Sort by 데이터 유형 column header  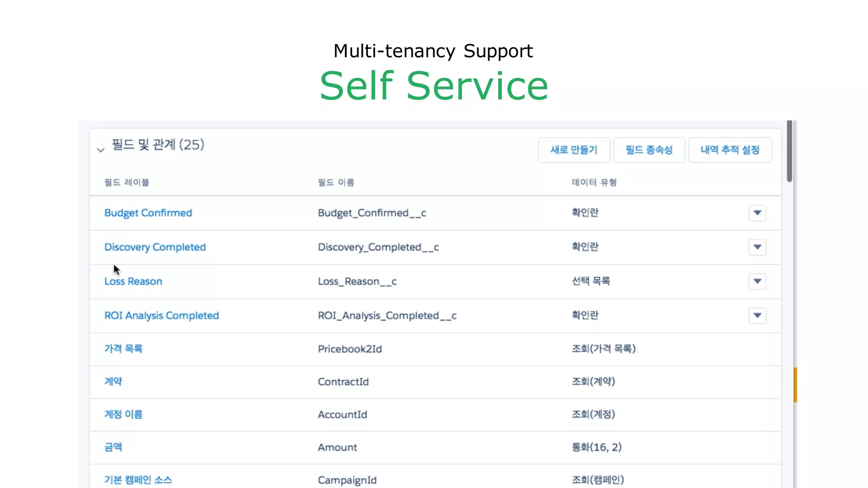594,183
